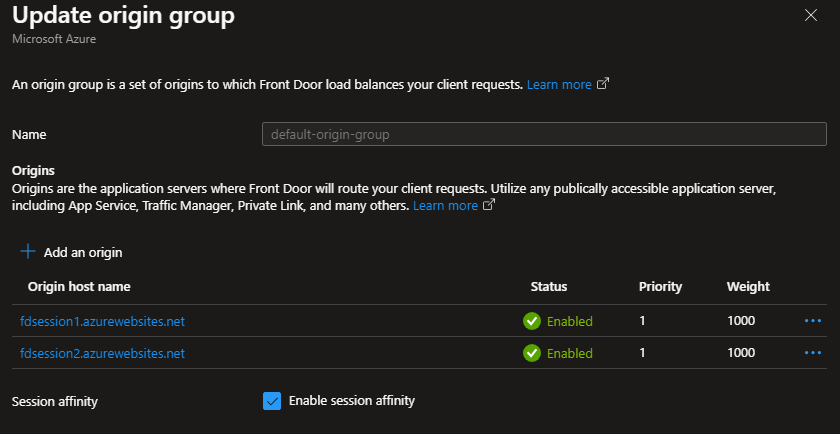Screen dimensions: 840x434
Task: Toggle the Enable session affinity checkbox
Action: (272, 401)
